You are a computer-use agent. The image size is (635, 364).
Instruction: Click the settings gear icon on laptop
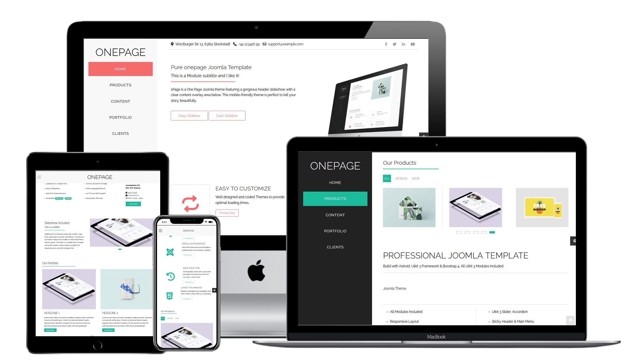tap(575, 241)
